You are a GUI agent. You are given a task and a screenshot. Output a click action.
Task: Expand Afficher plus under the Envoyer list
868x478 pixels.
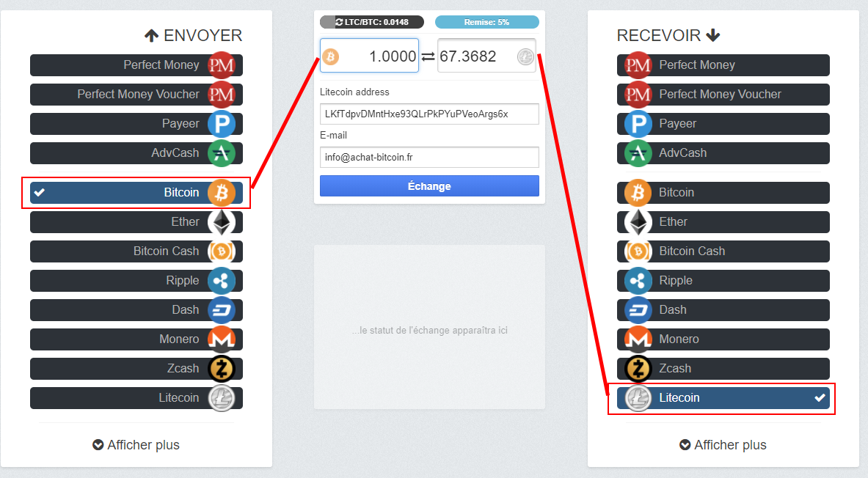136,445
